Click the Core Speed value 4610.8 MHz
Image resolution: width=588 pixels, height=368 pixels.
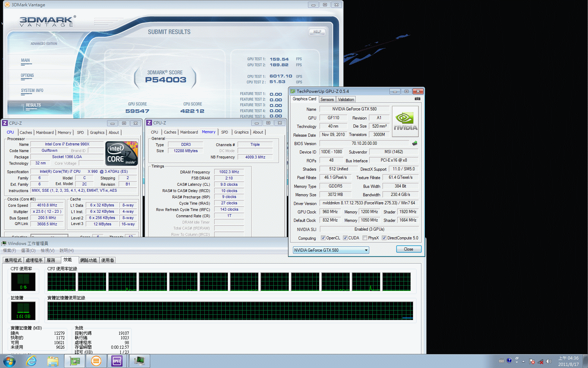pyautogui.click(x=47, y=205)
